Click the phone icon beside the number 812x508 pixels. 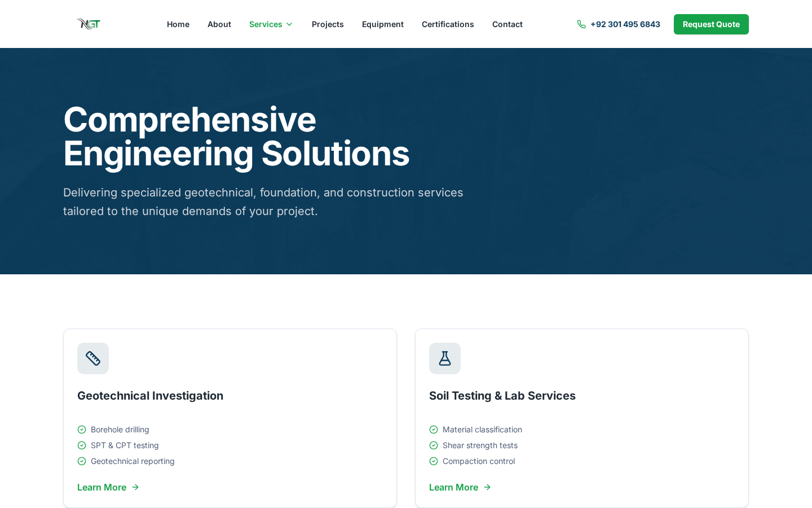click(x=581, y=24)
